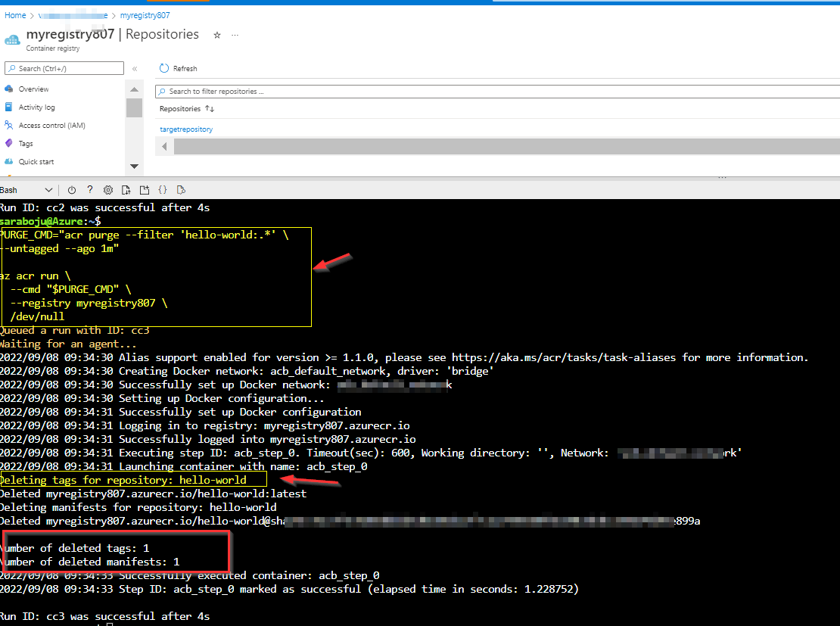Click the horizontal repositories scrollbar
The height and width of the screenshot is (626, 840).
[x=507, y=146]
